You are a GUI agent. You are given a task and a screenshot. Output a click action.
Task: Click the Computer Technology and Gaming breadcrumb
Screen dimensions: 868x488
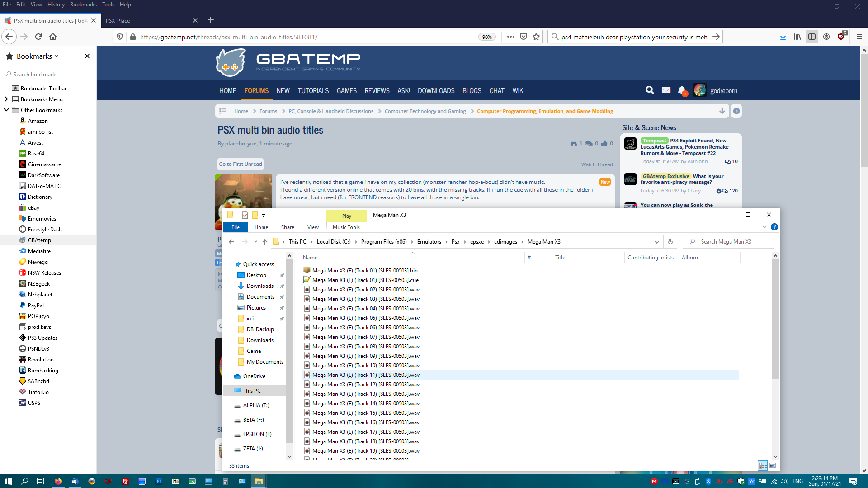point(425,111)
